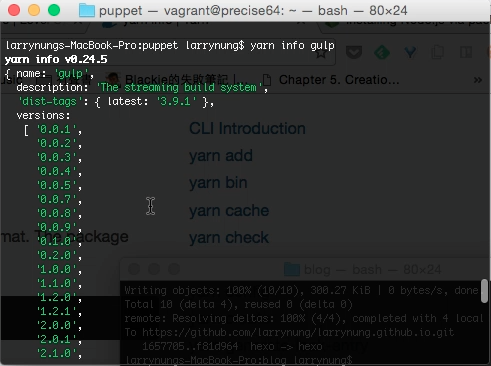Image resolution: width=491 pixels, height=366 pixels.
Task: Click version '0.0.5' in the list
Action: (x=57, y=185)
